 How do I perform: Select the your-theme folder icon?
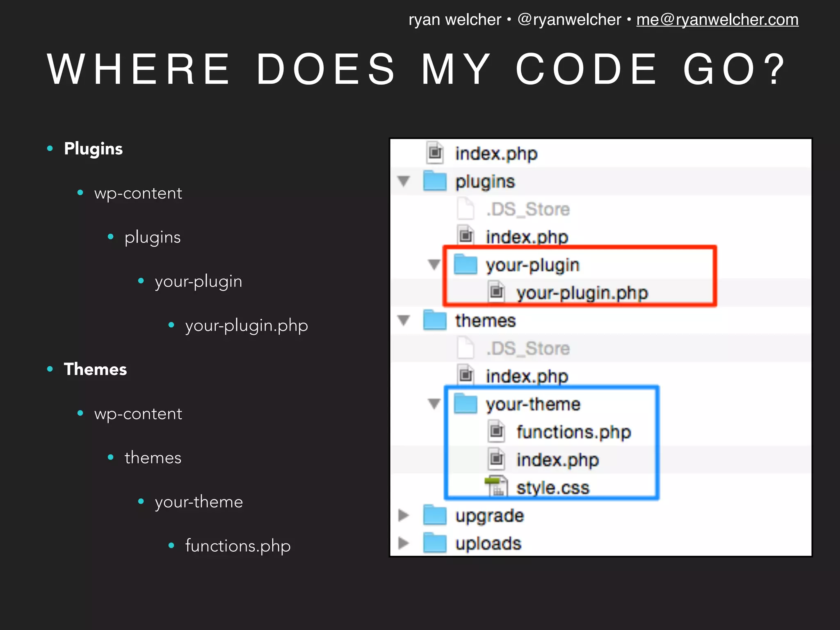[466, 404]
